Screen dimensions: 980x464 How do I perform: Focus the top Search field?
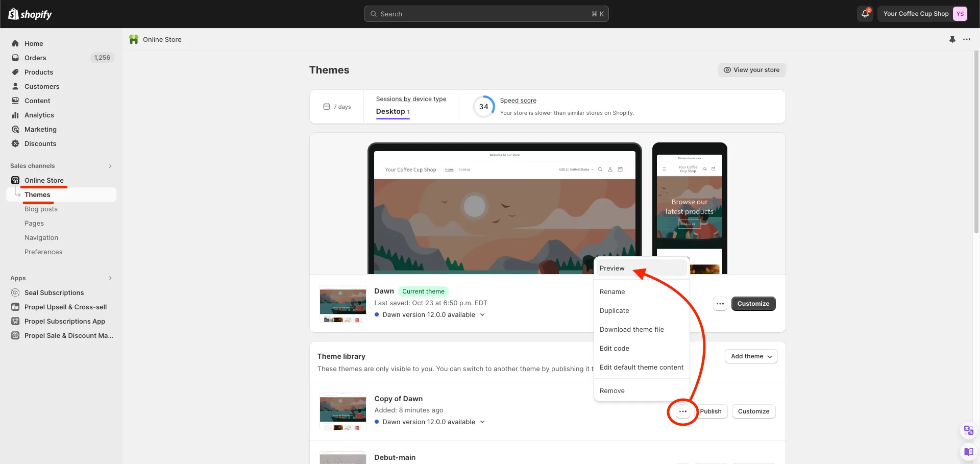click(x=486, y=14)
